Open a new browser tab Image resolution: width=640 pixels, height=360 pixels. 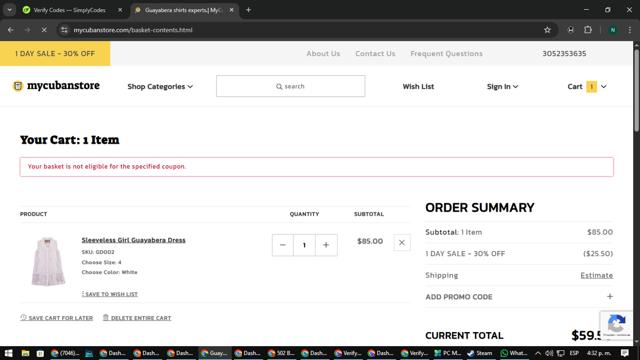249,10
